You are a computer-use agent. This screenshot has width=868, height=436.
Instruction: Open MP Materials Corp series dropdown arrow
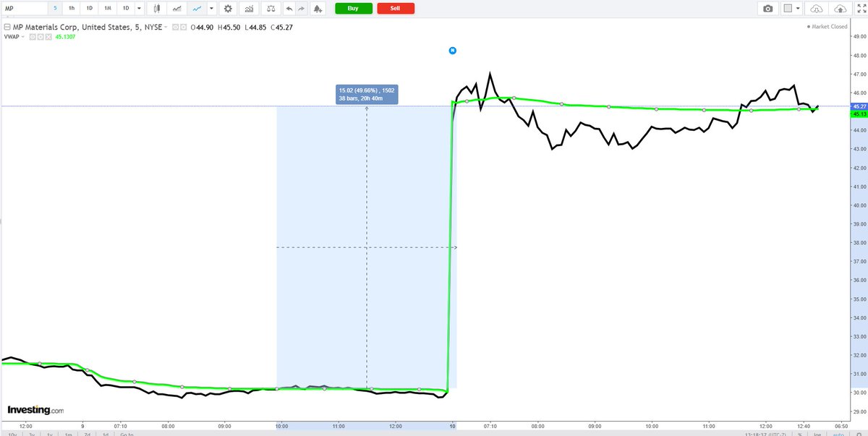tap(166, 27)
